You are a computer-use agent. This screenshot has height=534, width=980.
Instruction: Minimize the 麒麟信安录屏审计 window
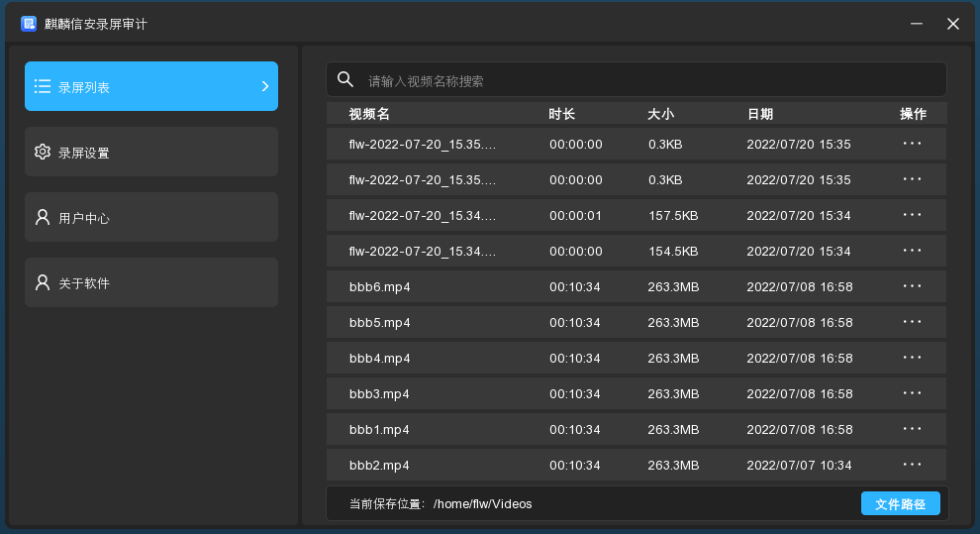(x=918, y=24)
